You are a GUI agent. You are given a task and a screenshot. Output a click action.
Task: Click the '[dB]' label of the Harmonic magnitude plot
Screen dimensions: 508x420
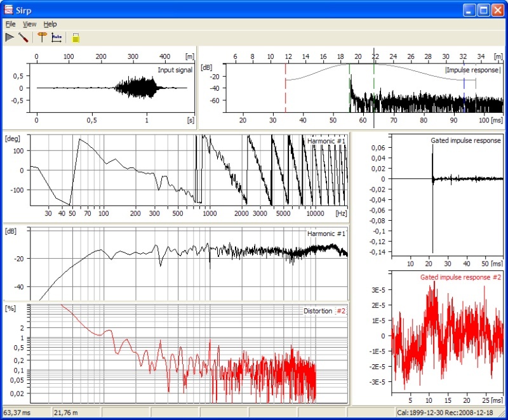pos(11,231)
